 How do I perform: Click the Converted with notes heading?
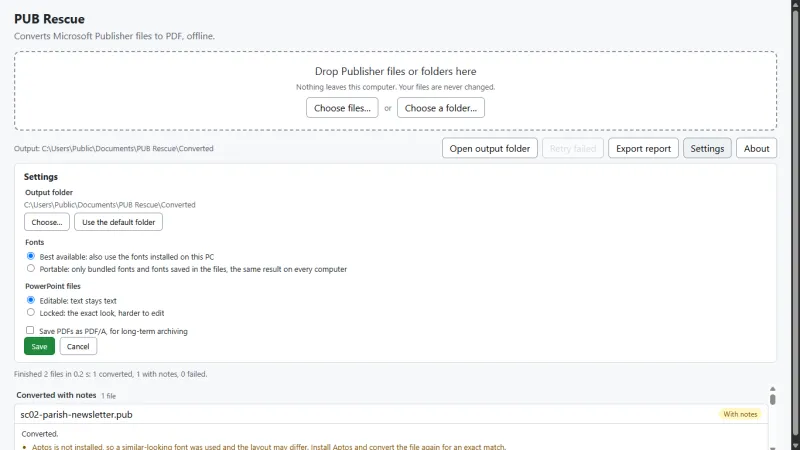tap(56, 395)
